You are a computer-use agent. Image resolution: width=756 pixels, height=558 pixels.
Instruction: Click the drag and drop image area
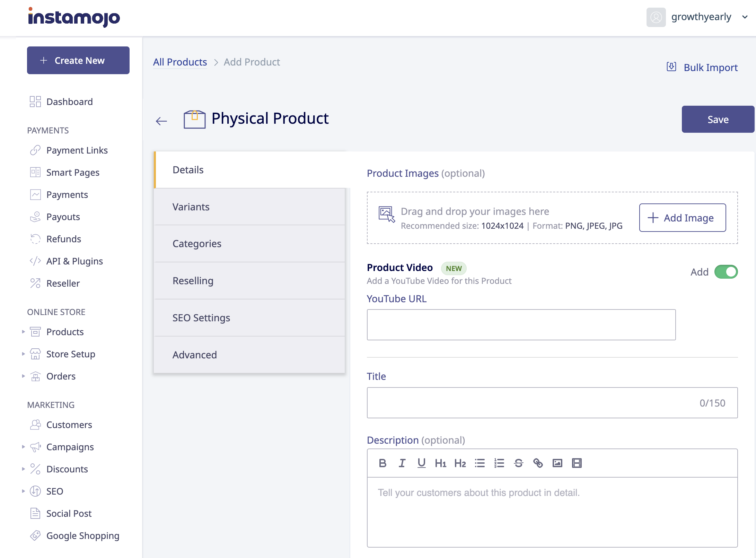coord(552,218)
